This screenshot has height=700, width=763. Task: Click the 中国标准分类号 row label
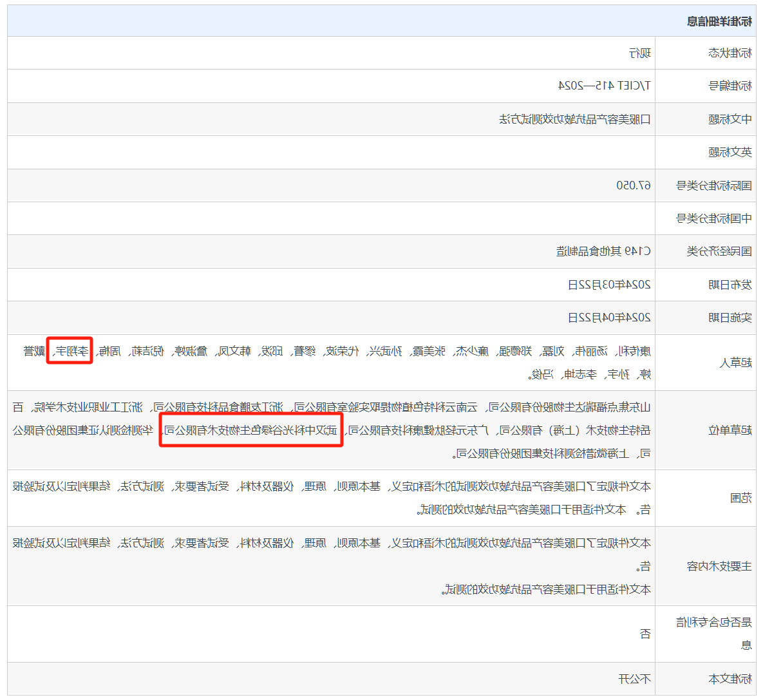pyautogui.click(x=714, y=218)
